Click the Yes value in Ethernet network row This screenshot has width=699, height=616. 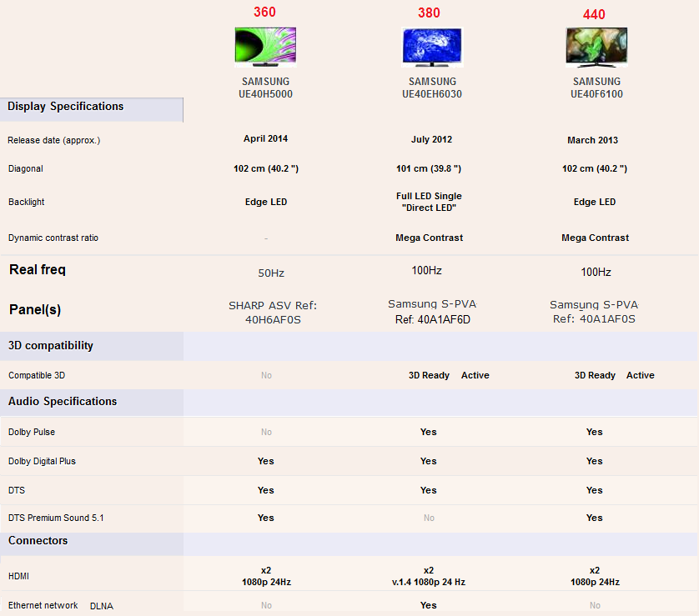click(x=429, y=605)
